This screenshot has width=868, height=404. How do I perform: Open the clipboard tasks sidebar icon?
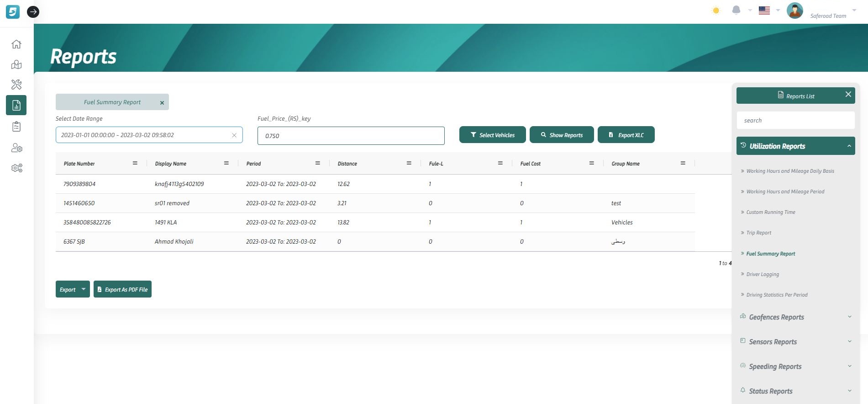click(16, 127)
